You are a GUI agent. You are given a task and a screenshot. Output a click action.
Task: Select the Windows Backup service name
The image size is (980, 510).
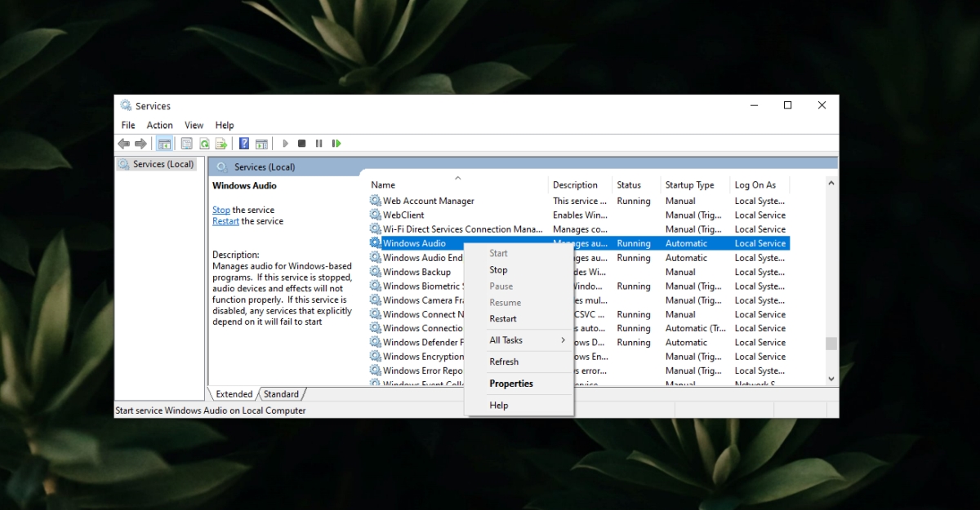(416, 272)
